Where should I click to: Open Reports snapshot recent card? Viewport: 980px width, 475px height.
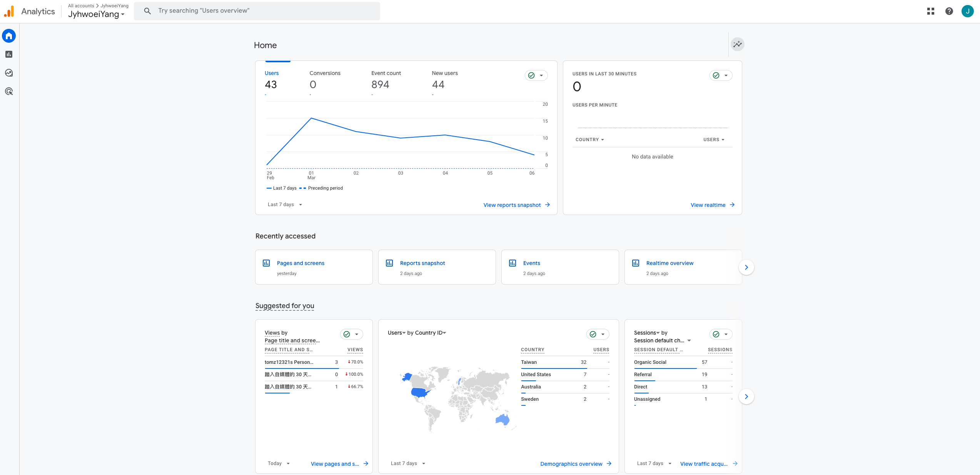point(437,267)
